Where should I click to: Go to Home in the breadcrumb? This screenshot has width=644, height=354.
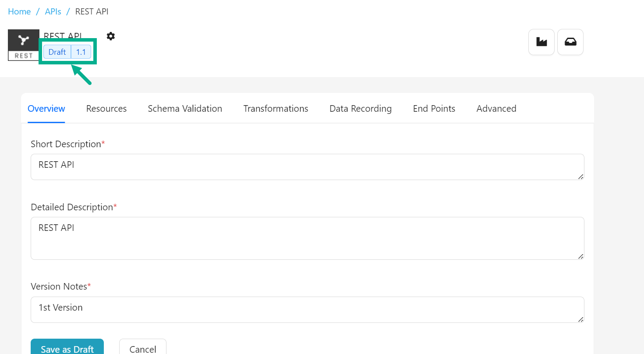click(x=19, y=11)
